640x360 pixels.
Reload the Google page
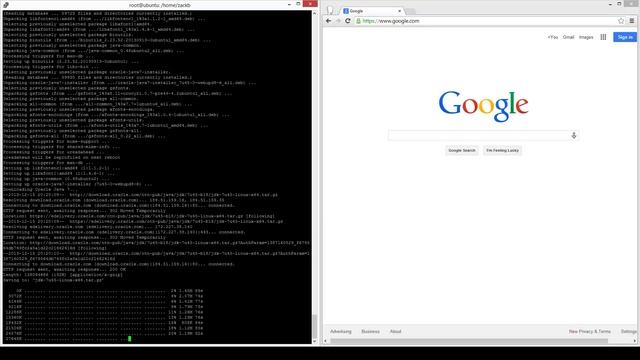click(x=348, y=21)
